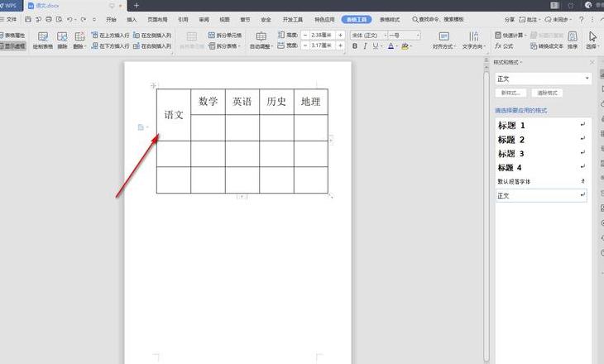Screen dimensions: 604x364
Task: Apply Underline with U icon
Action: (x=375, y=46)
